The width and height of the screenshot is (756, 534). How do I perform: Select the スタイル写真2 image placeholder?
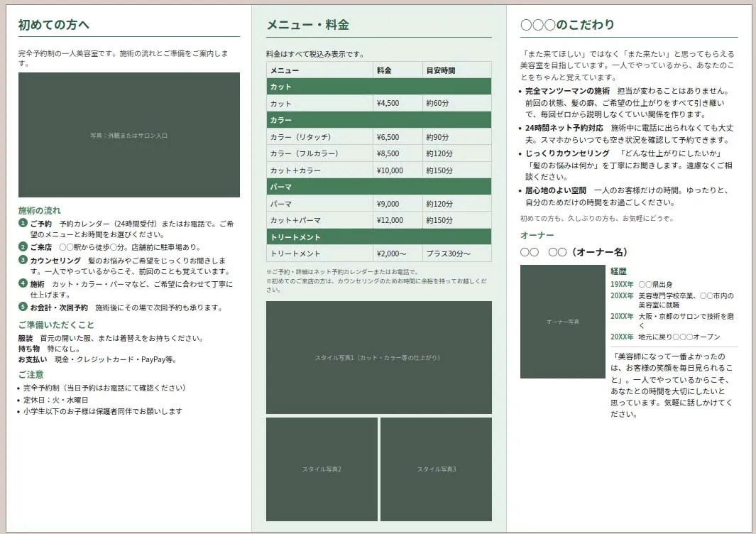point(322,469)
